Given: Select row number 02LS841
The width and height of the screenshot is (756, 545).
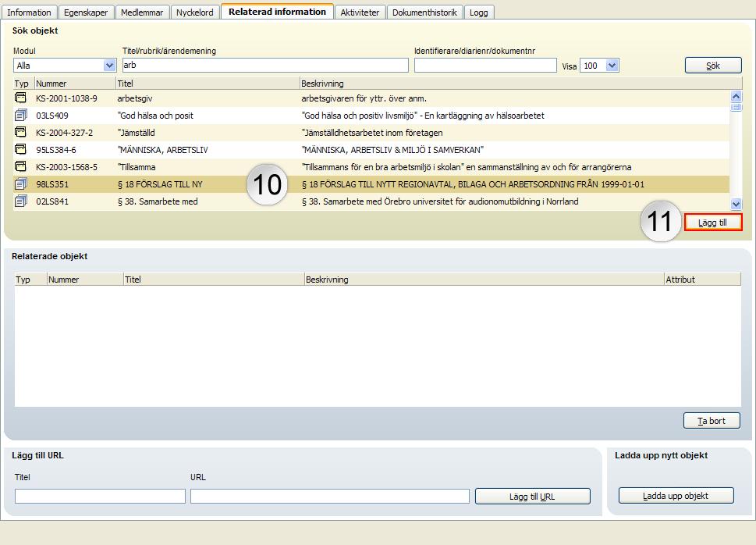Looking at the screenshot, I should coord(52,201).
